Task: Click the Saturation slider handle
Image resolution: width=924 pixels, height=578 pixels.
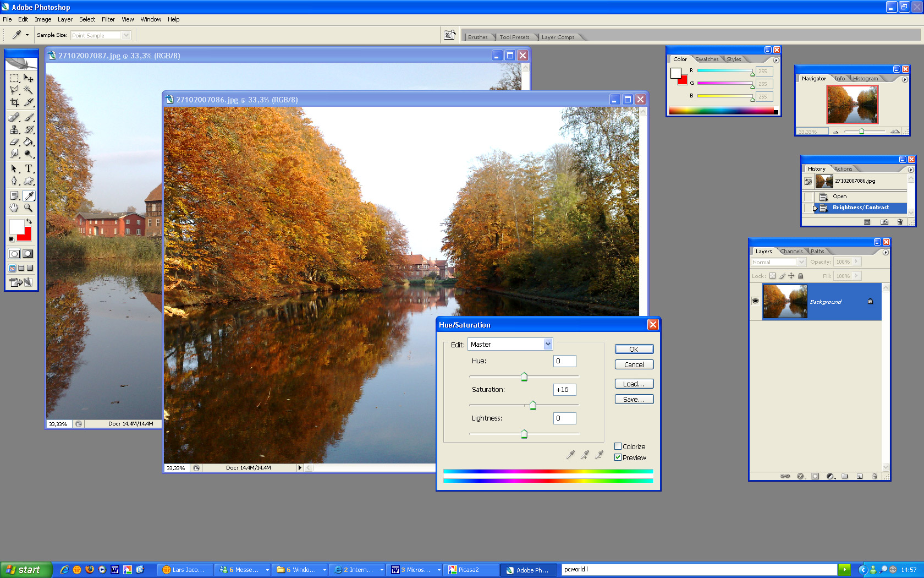Action: [532, 406]
